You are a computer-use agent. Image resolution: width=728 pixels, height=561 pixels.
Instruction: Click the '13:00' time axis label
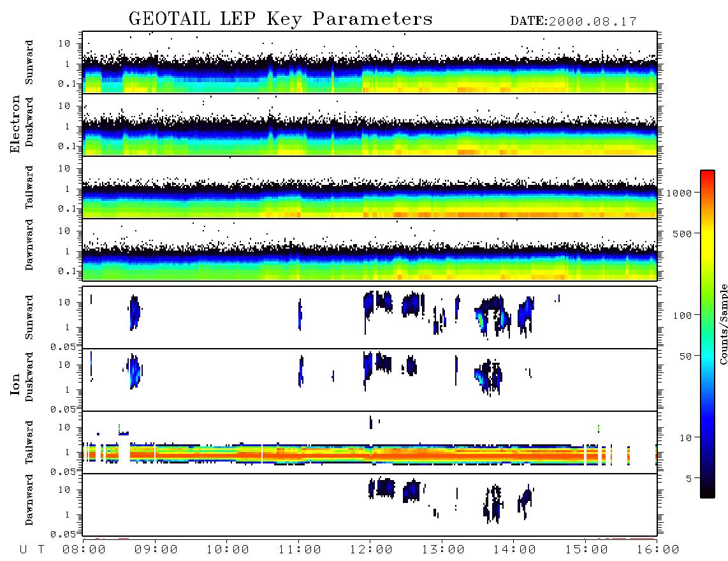click(443, 550)
